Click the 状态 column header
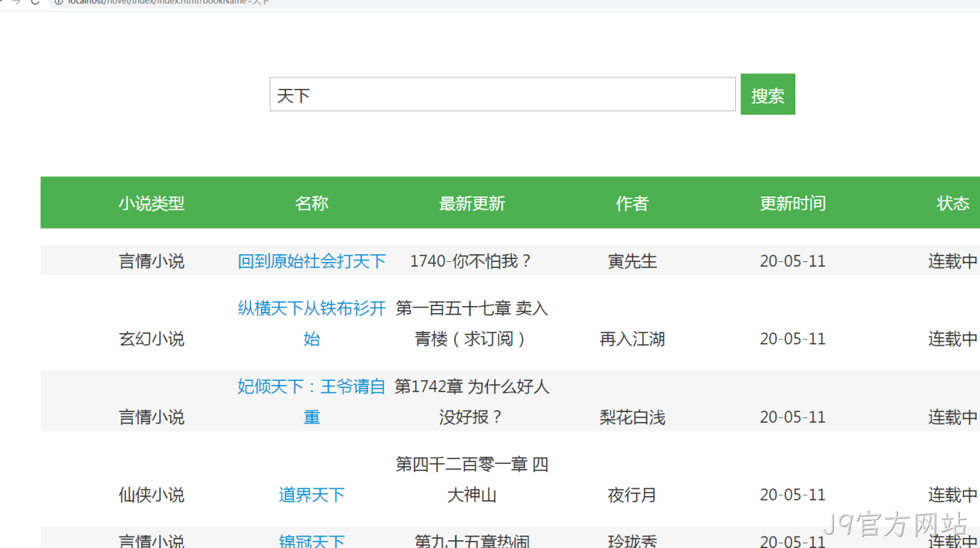Viewport: 980px width, 548px height. (953, 203)
